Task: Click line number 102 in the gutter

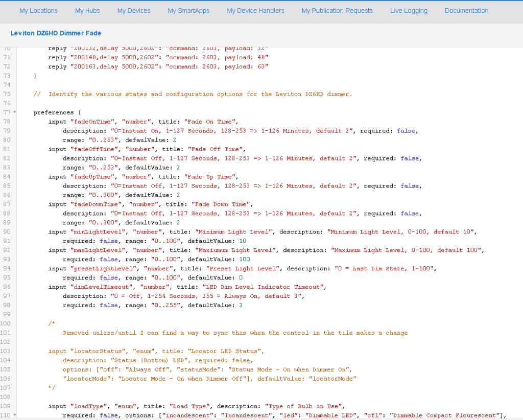Action: 5,342
